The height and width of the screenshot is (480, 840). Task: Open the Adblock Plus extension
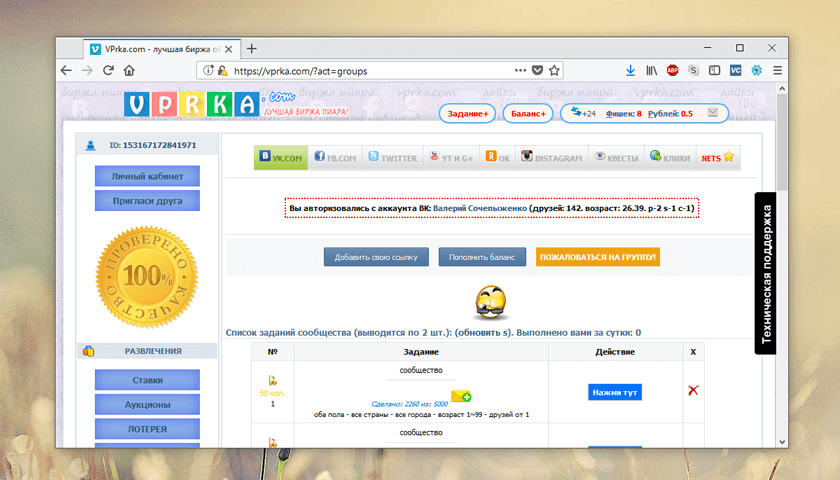(x=672, y=70)
